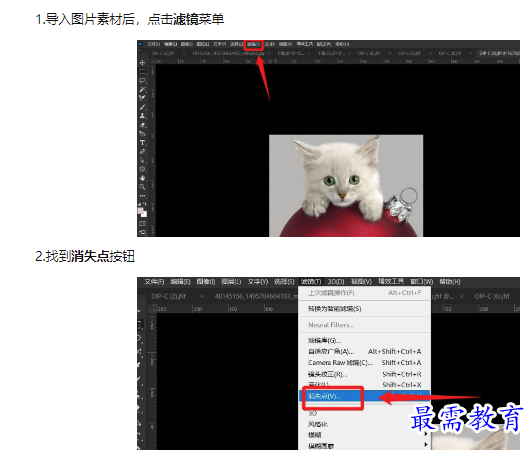Choose 自适应广角(A)... menu entry
The width and height of the screenshot is (532, 450).
[365, 352]
